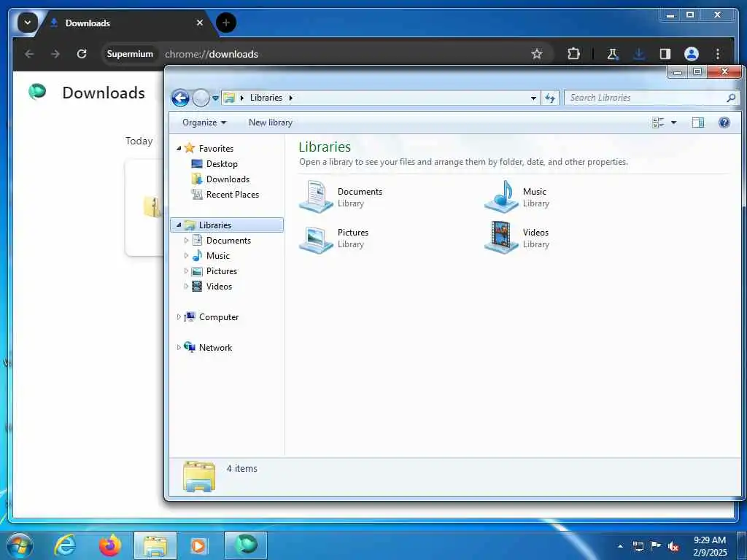747x560 pixels.
Task: Select Documents library icon in main pane
Action: pos(316,196)
